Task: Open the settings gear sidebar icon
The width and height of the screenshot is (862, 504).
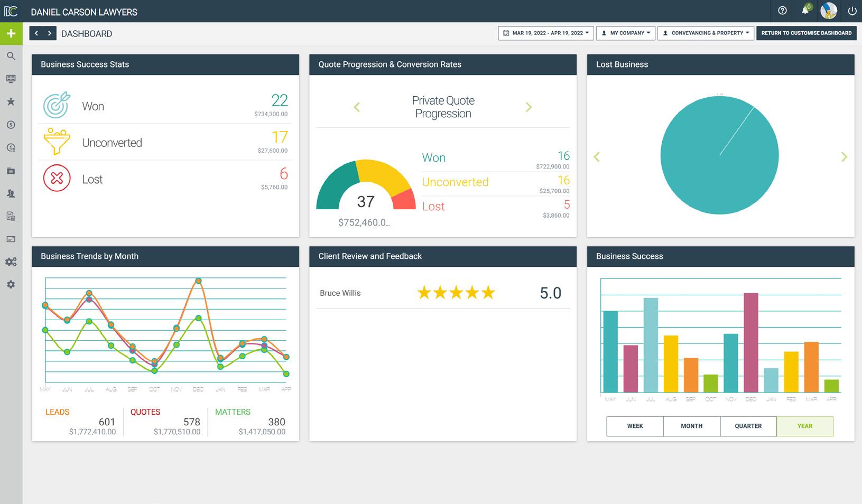Action: pyautogui.click(x=11, y=284)
